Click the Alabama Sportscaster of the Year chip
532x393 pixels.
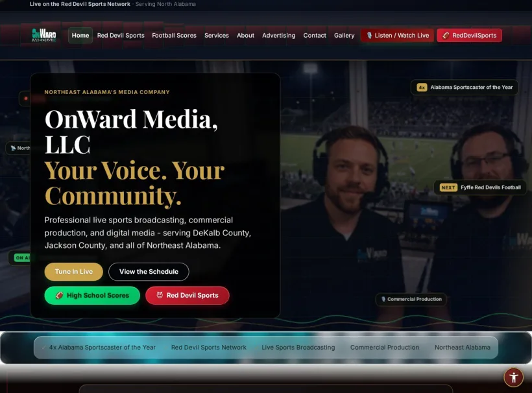pos(465,88)
